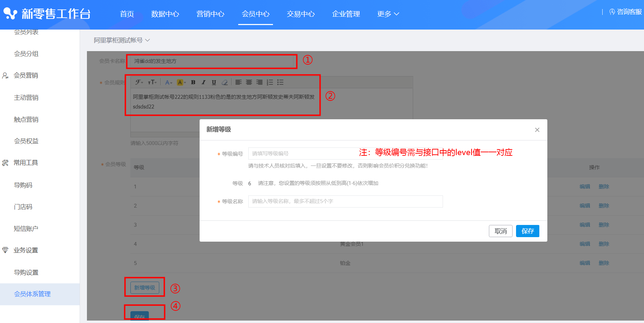This screenshot has width=644, height=323.
Task: Open the 交易中心 tab
Action: [x=301, y=14]
